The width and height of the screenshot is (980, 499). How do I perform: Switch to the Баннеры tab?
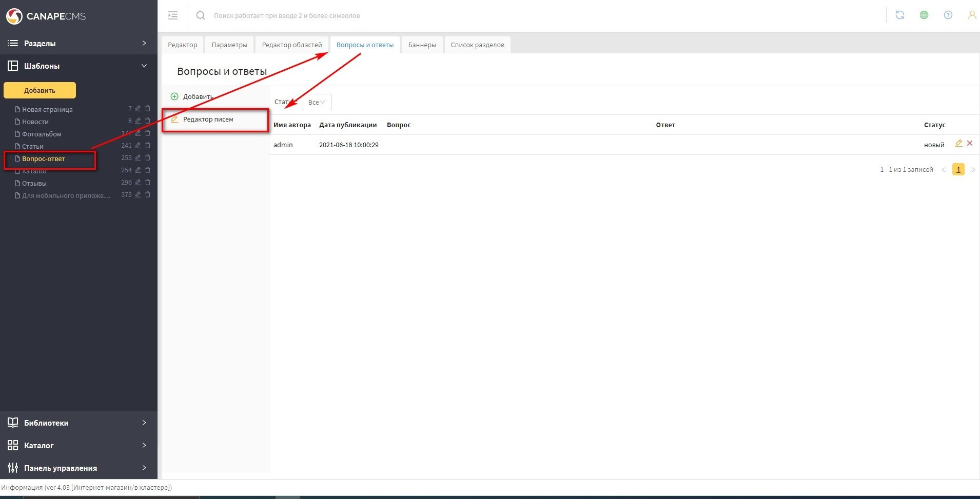click(x=422, y=45)
